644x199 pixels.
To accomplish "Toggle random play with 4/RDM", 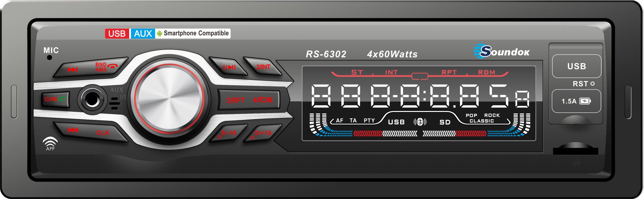I will (263, 100).
